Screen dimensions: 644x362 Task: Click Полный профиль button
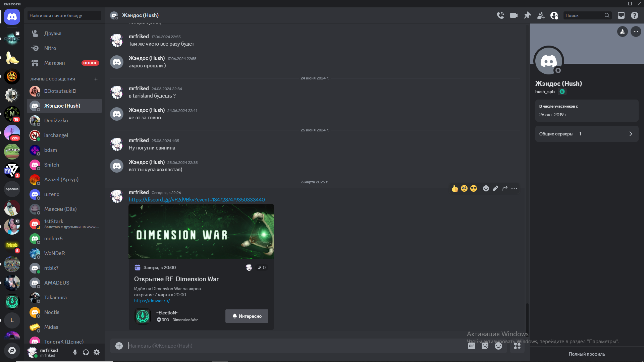[587, 354]
